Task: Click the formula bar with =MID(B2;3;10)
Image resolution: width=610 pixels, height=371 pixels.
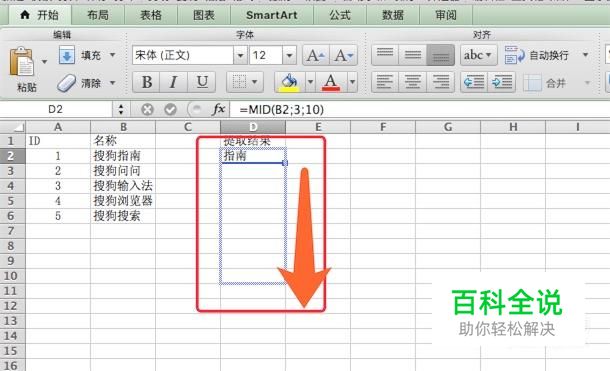Action: (420, 110)
